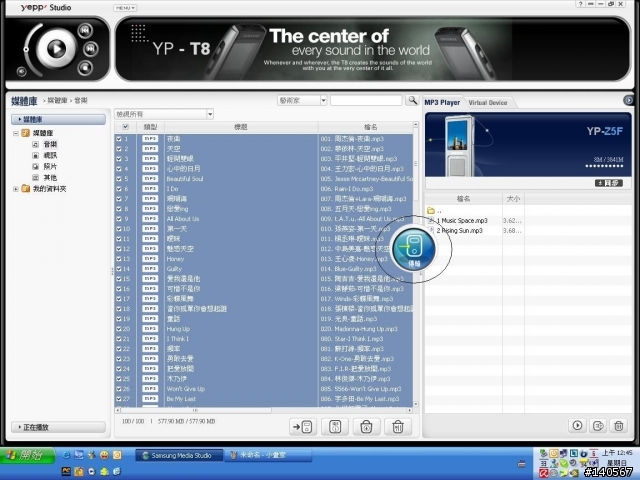The image size is (640, 480).
Task: Expand the 我的資料夾 tree node
Action: coord(16,189)
